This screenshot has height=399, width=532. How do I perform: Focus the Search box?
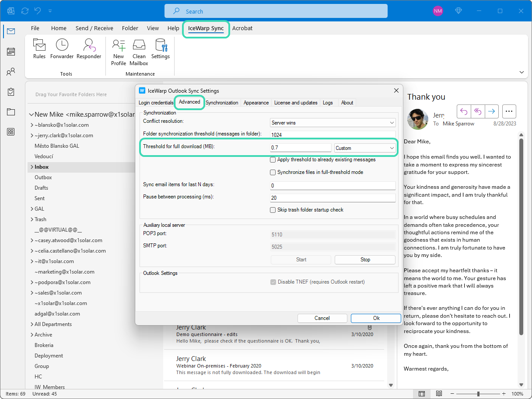(x=276, y=11)
